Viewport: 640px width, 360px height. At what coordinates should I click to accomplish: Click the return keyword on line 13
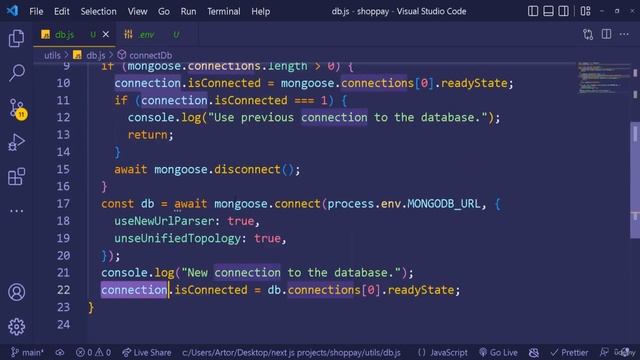coord(147,135)
